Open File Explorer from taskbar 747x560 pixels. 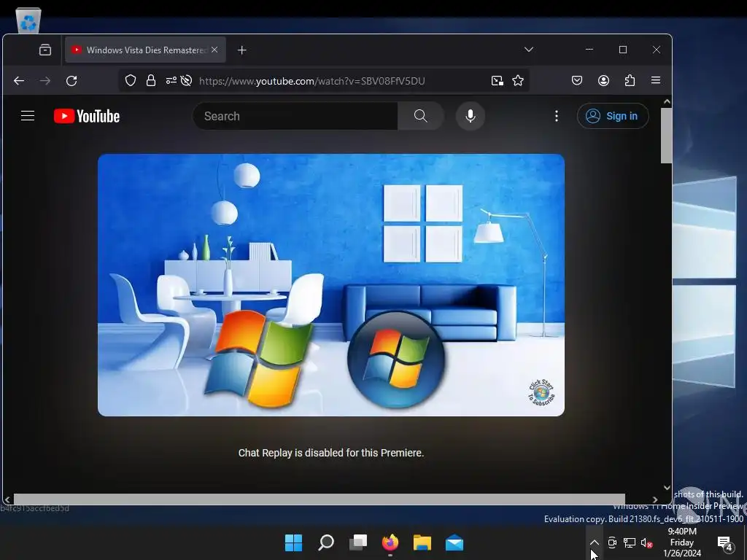pos(422,542)
